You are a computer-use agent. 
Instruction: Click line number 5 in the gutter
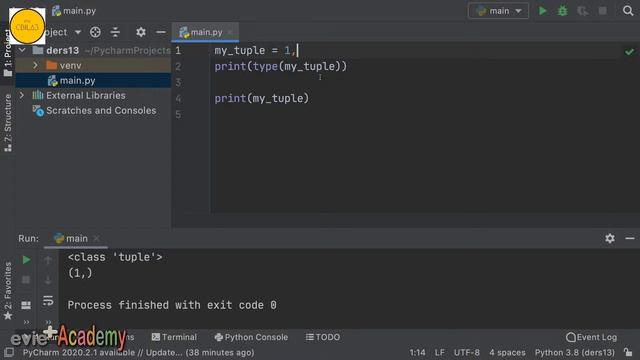178,114
